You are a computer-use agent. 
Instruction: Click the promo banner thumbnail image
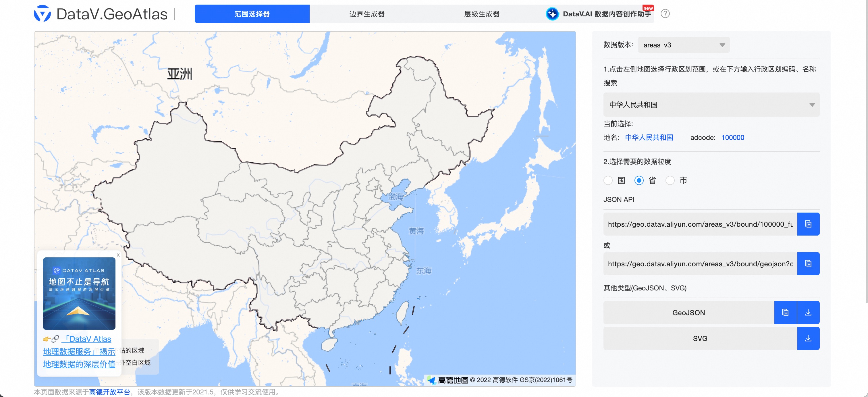click(x=79, y=294)
